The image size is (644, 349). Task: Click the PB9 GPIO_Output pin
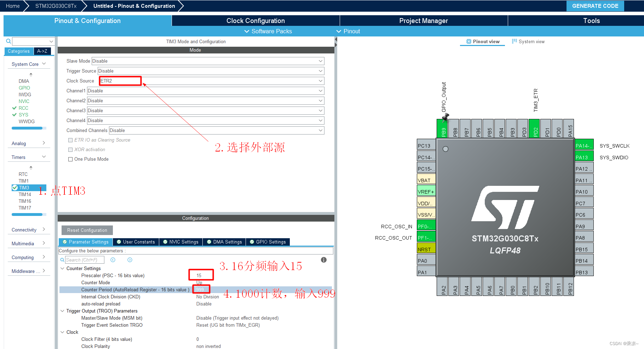click(x=442, y=128)
